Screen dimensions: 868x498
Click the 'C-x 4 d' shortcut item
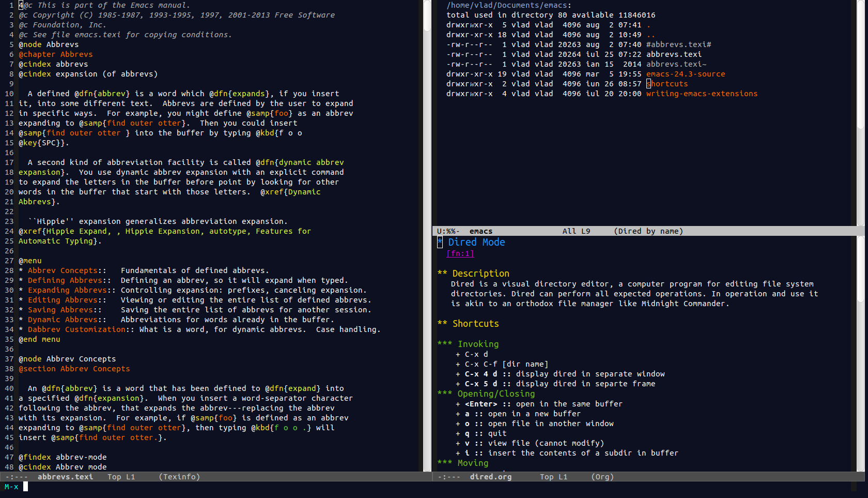click(560, 374)
